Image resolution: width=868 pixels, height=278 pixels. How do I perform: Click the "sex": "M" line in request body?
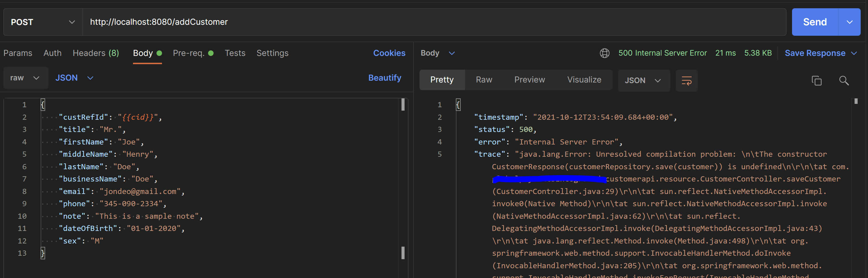(x=81, y=241)
